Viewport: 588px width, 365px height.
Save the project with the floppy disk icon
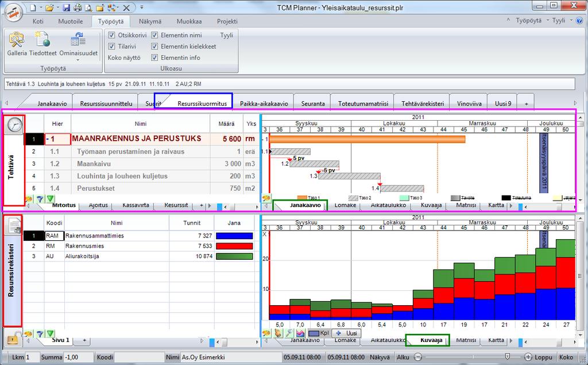click(67, 7)
